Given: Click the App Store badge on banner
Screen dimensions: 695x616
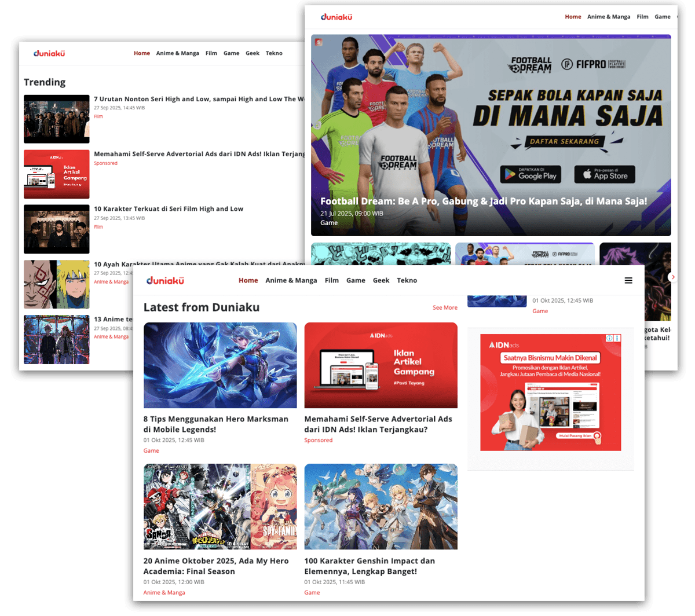Looking at the screenshot, I should coord(604,174).
